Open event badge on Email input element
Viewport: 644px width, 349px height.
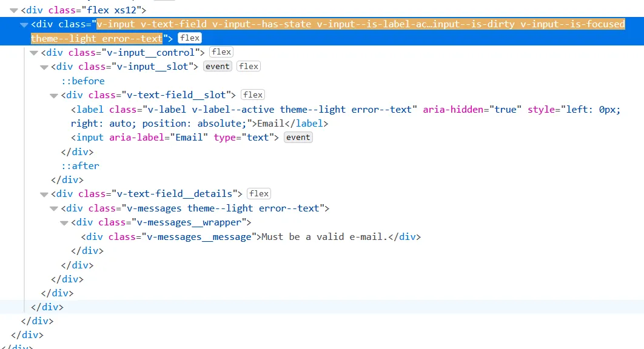point(298,137)
